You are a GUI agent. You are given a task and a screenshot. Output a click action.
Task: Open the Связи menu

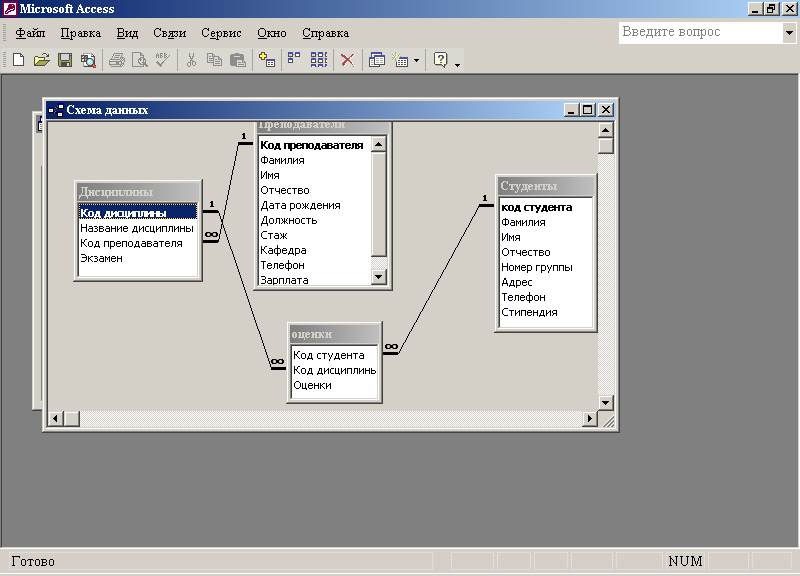tap(169, 33)
